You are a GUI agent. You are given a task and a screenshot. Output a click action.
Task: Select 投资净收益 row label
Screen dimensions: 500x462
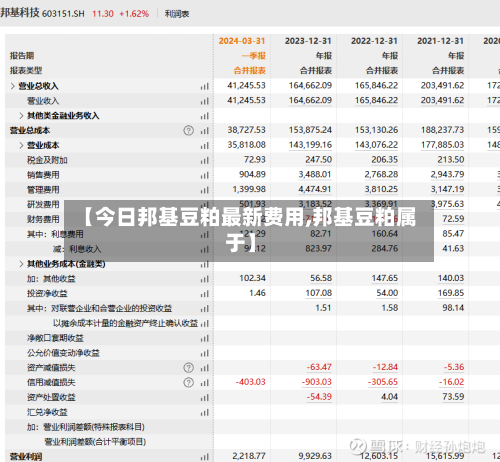(x=47, y=294)
